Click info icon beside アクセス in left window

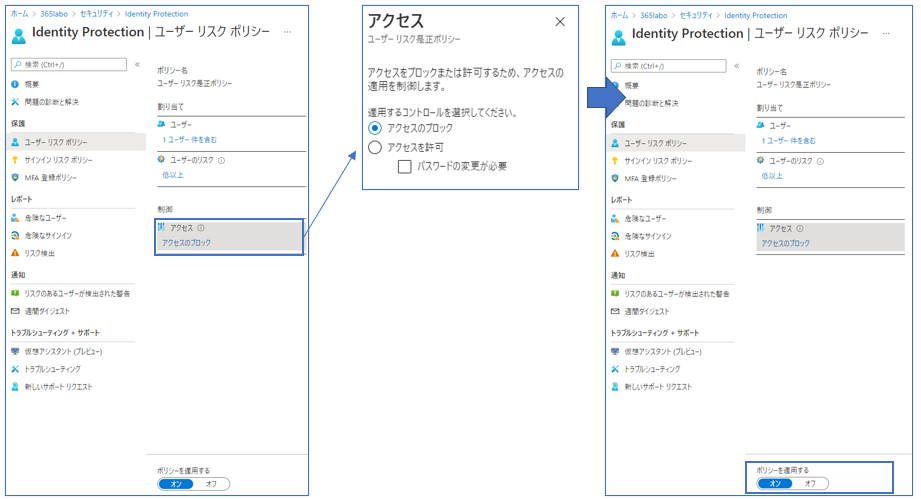[201, 228]
